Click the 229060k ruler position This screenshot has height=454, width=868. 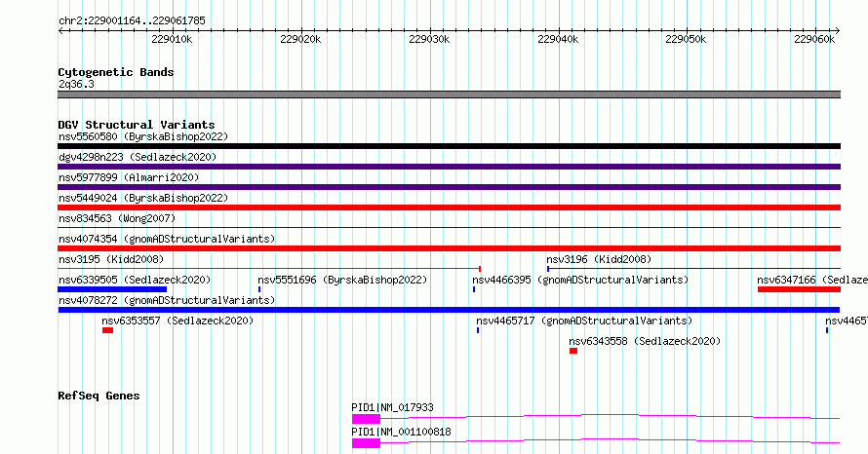814,39
